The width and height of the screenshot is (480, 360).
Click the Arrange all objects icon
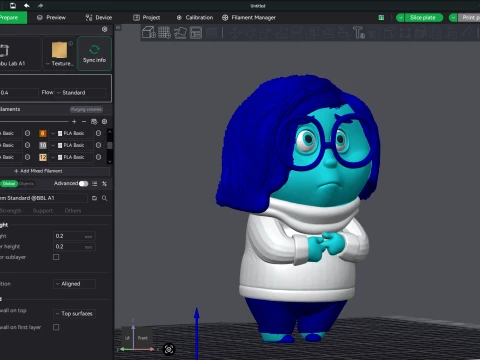click(196, 33)
